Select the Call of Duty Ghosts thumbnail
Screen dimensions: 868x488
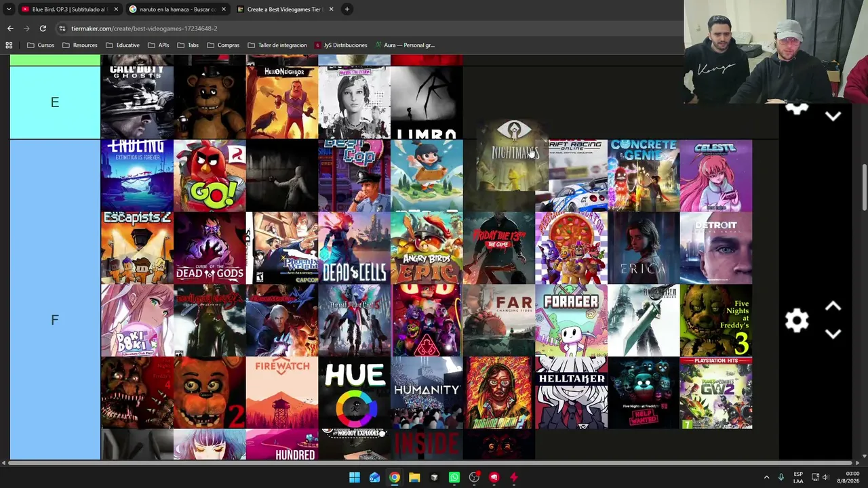(137, 102)
